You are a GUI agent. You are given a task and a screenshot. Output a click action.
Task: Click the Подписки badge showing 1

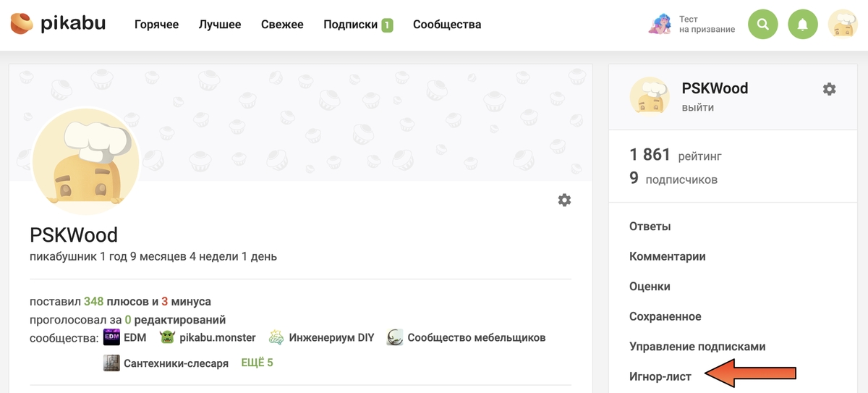coord(387,25)
